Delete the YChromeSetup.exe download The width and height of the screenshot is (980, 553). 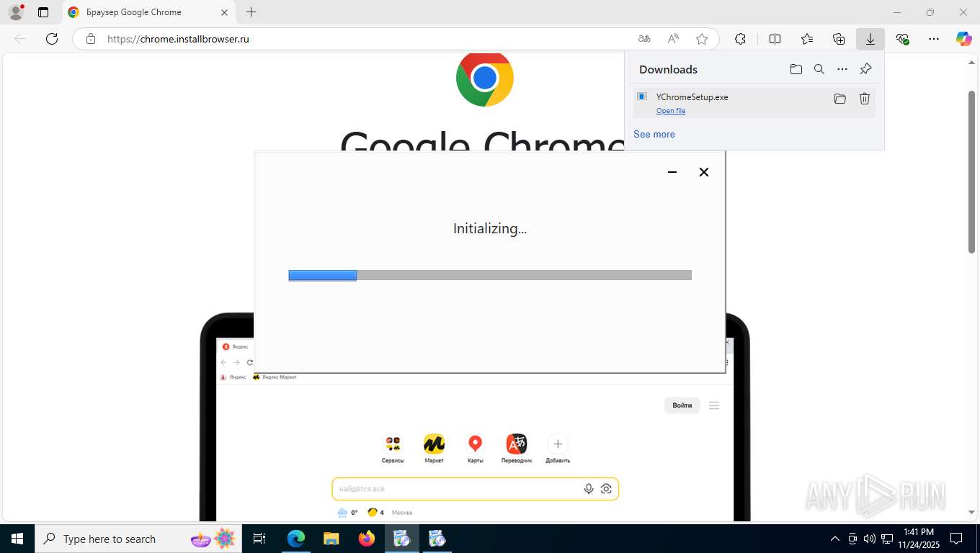coord(865,99)
